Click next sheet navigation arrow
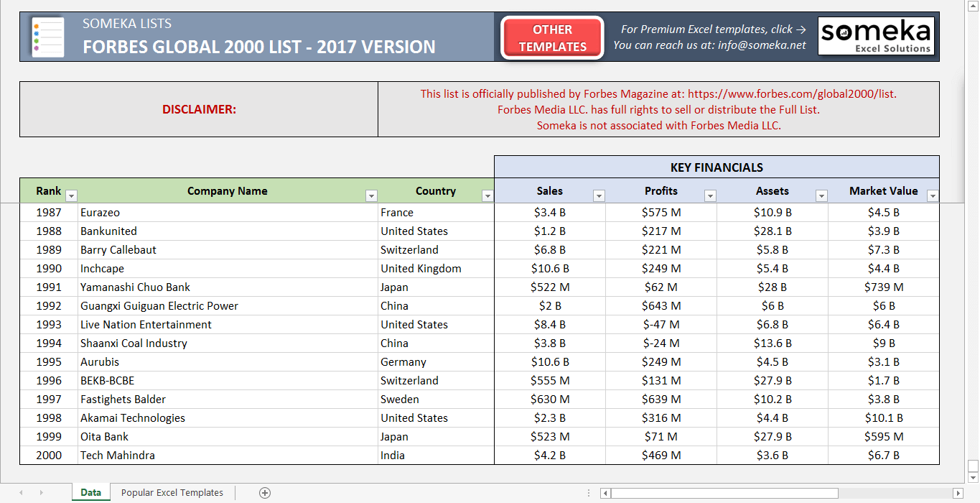Screen dimensions: 980x503 tap(41, 492)
